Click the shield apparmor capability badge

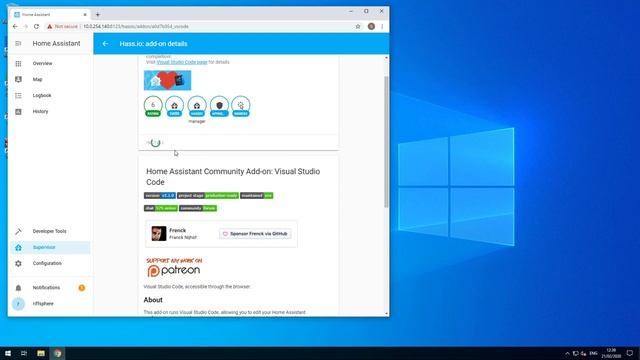tap(219, 107)
